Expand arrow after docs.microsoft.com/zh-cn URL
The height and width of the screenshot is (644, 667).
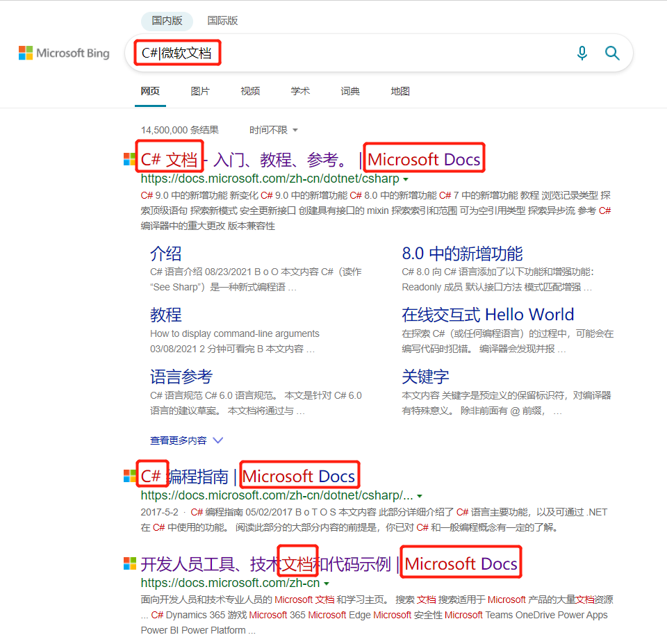[x=327, y=584]
